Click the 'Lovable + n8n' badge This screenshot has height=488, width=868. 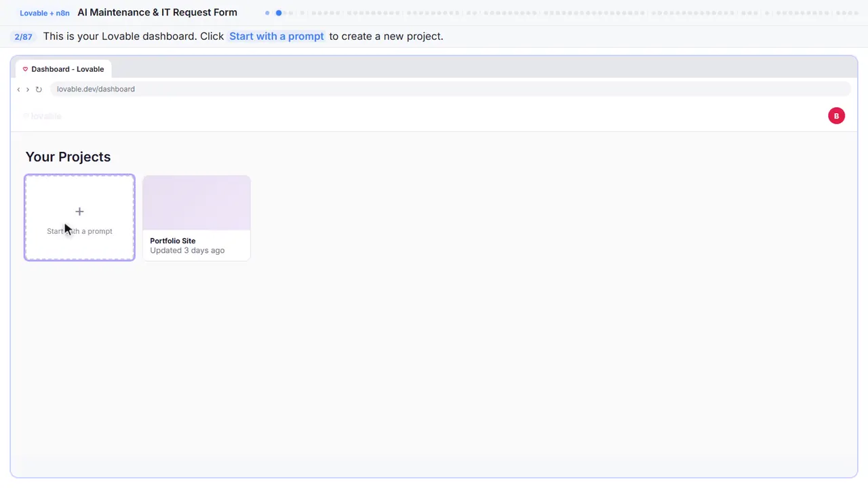pos(45,13)
